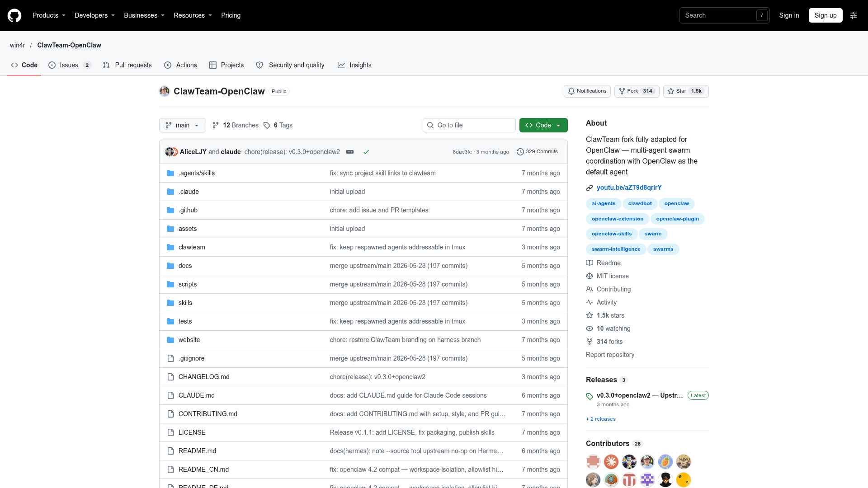The image size is (868, 488).
Task: Expand the Developers menu
Action: tap(94, 15)
